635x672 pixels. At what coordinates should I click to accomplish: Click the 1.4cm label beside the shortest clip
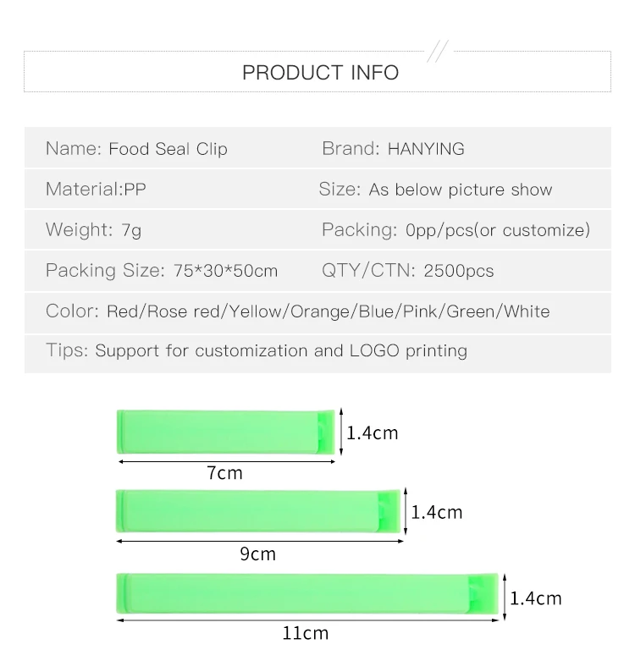point(372,433)
